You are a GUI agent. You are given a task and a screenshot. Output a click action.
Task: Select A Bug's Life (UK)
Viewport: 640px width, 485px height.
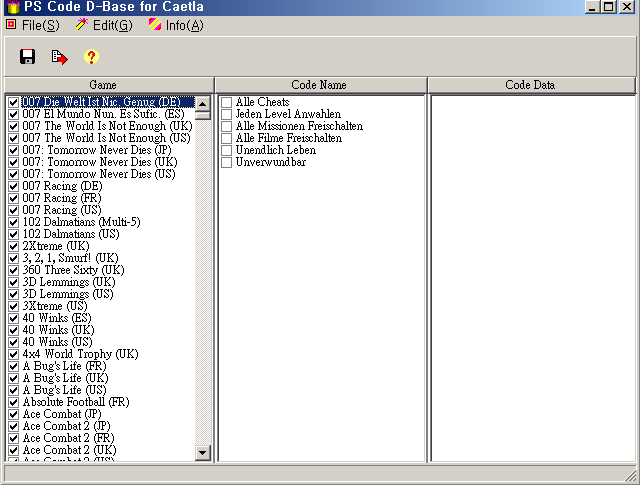point(66,378)
